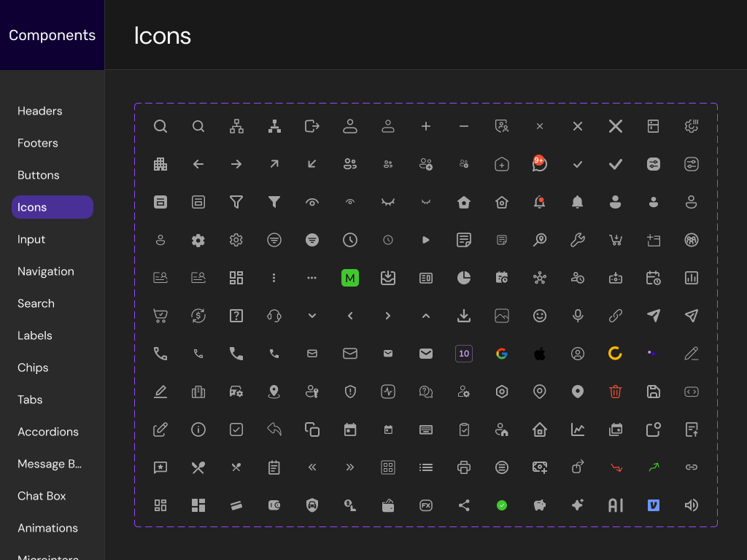The height and width of the screenshot is (560, 747).
Task: Open Accordions from the sidebar list
Action: click(48, 432)
